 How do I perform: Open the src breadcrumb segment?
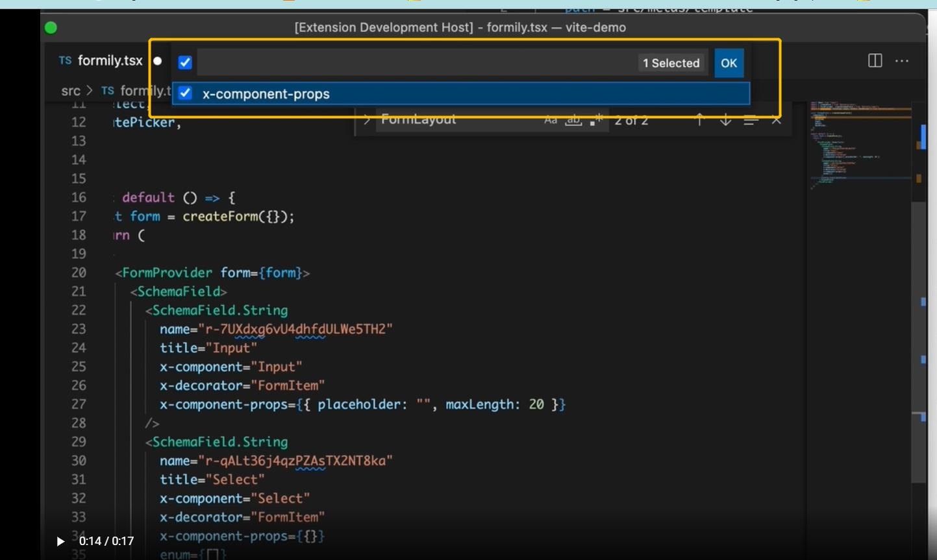71,91
